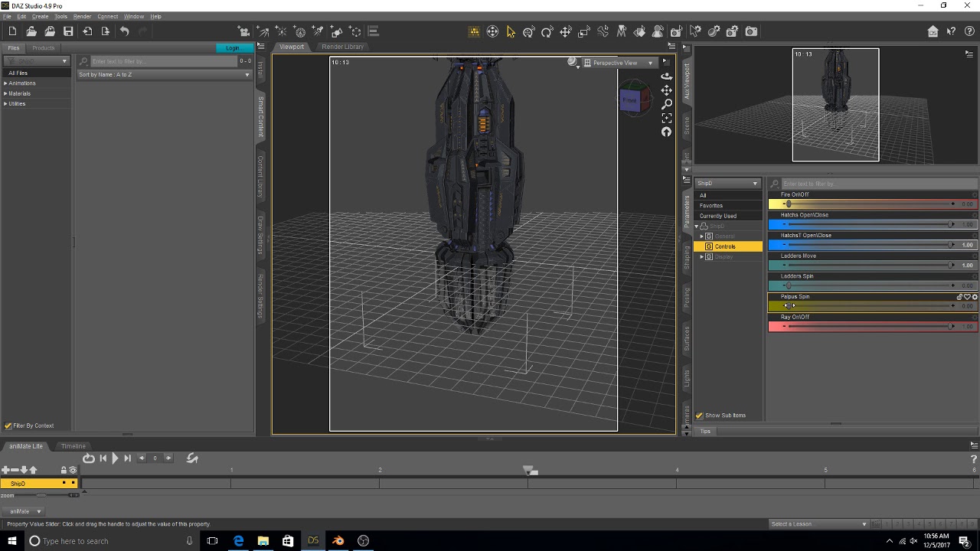Viewport: 980px width, 551px height.
Task: Open Sort by Name dropdown
Action: (164, 74)
